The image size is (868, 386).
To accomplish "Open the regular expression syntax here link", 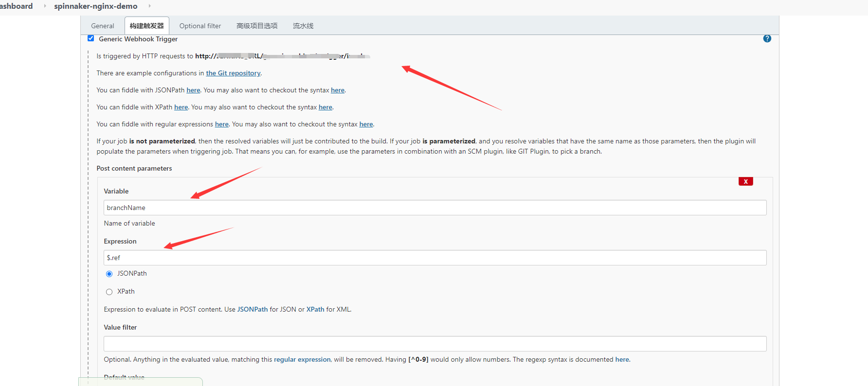I will [366, 124].
